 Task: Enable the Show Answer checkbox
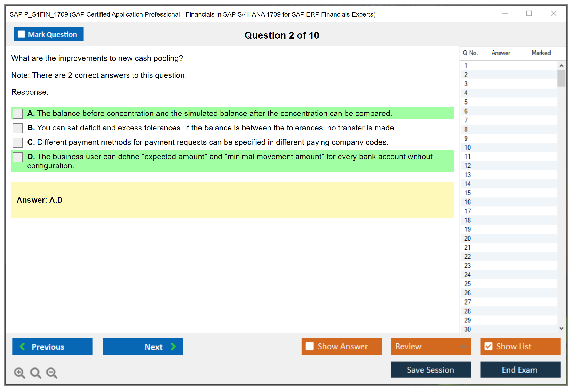pyautogui.click(x=310, y=346)
